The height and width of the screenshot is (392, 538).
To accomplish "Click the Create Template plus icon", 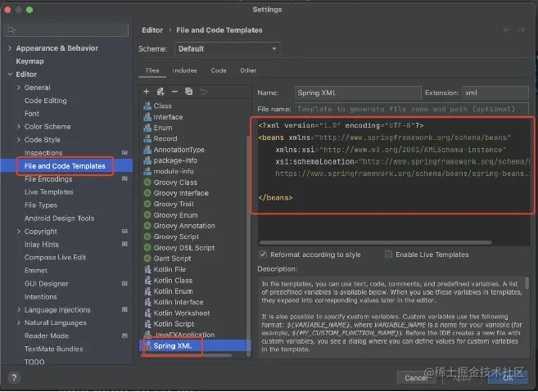I will tap(146, 92).
